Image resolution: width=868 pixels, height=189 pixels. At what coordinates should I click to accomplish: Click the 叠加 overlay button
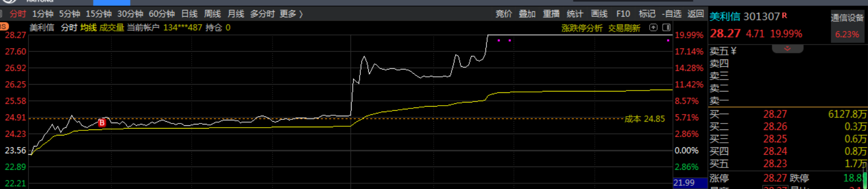point(527,14)
